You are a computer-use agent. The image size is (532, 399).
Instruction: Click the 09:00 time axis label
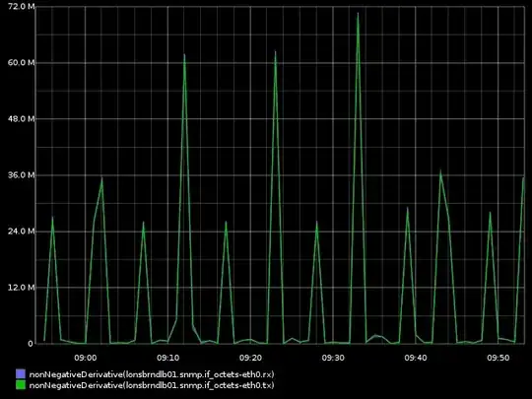pos(85,358)
